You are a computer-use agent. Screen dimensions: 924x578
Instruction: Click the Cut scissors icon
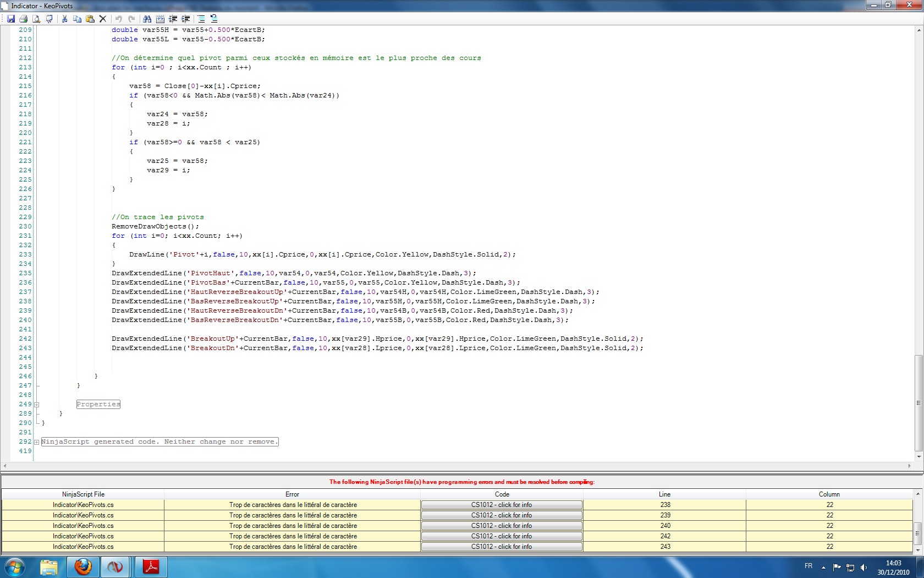[64, 19]
